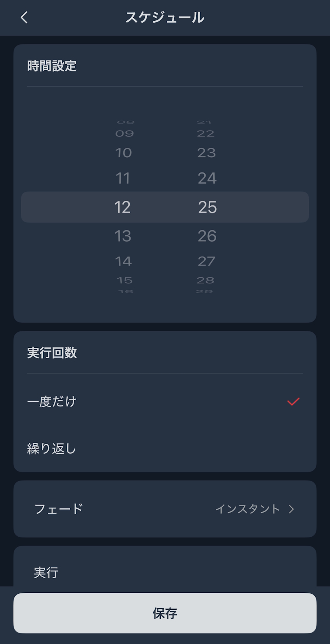330x644 pixels.
Task: Choose minute 27 on the minute wheel
Action: click(x=206, y=261)
